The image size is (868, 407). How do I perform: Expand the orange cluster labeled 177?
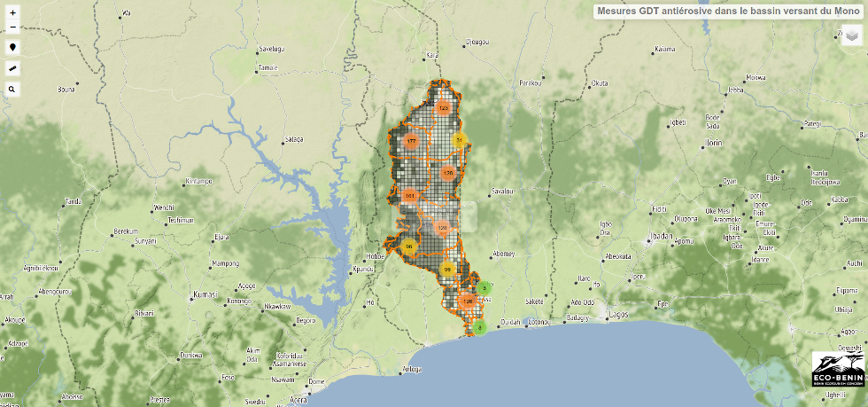[411, 141]
